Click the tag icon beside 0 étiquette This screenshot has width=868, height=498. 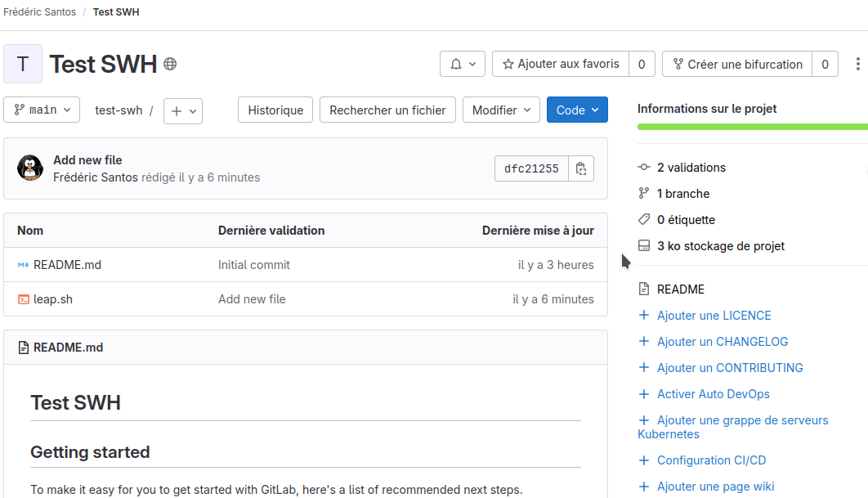[645, 219]
